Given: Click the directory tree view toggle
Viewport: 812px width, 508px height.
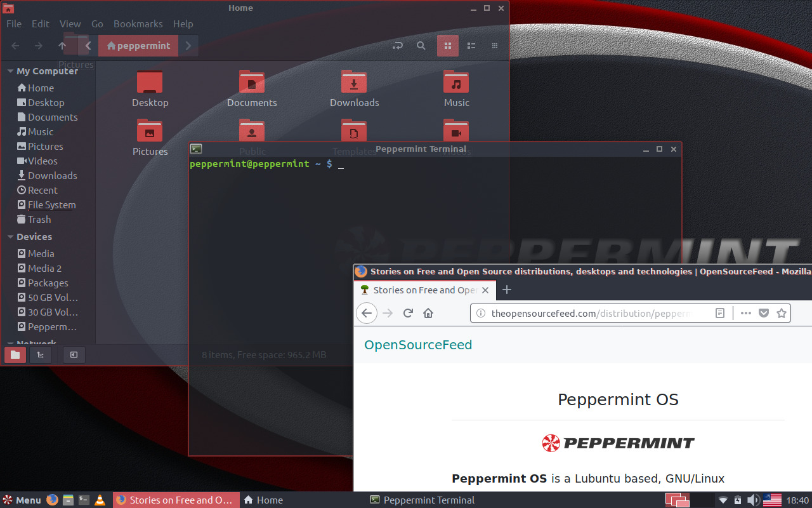Looking at the screenshot, I should coord(41,355).
